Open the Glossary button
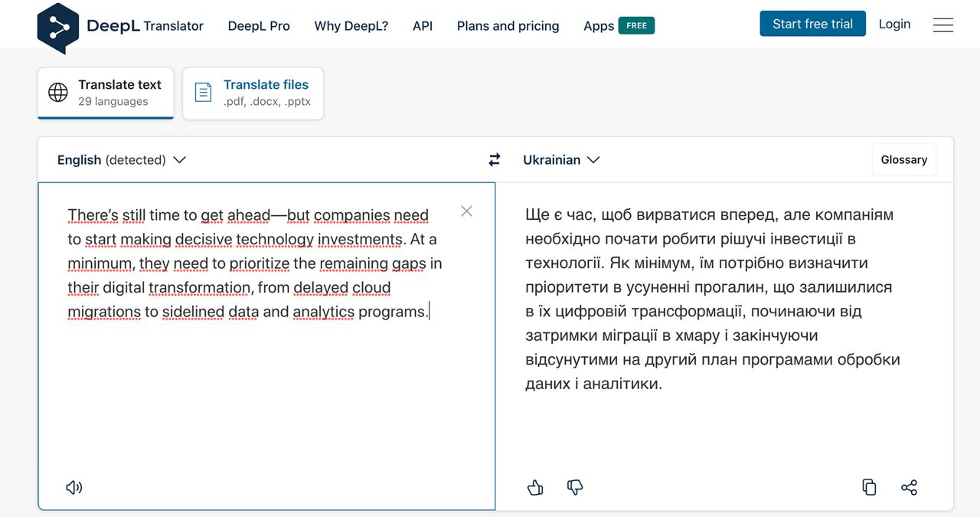 point(903,159)
